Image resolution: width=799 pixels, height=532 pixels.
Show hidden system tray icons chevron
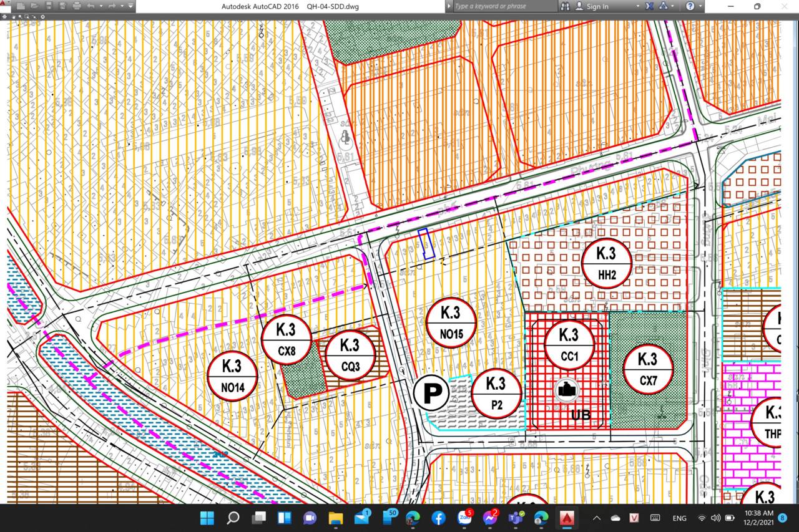(597, 518)
